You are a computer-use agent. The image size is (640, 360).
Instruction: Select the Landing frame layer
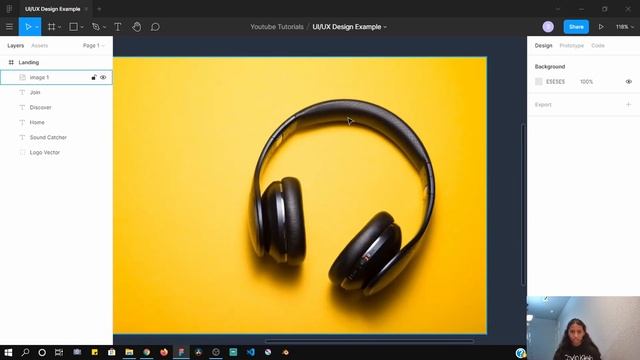56,62
